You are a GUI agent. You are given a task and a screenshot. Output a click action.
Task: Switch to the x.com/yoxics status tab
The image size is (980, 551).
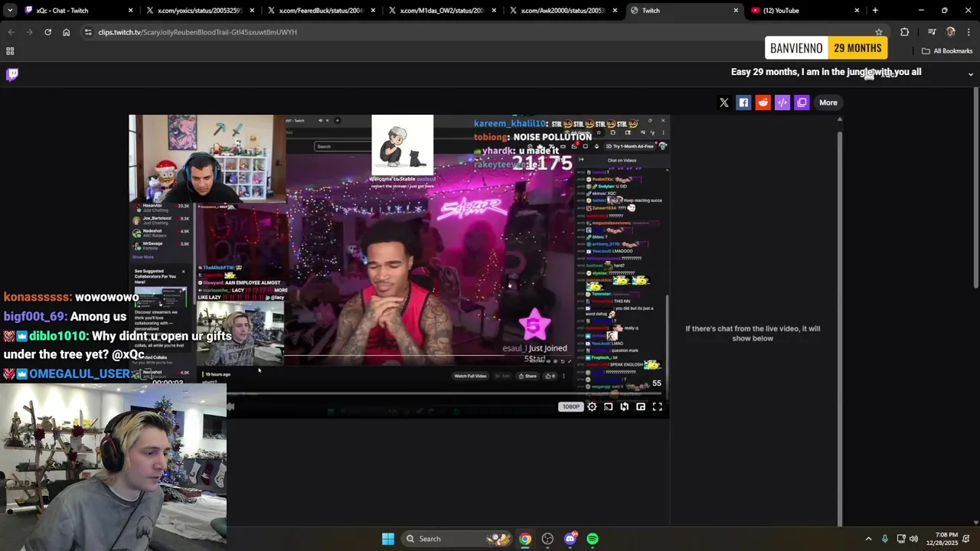click(201, 11)
